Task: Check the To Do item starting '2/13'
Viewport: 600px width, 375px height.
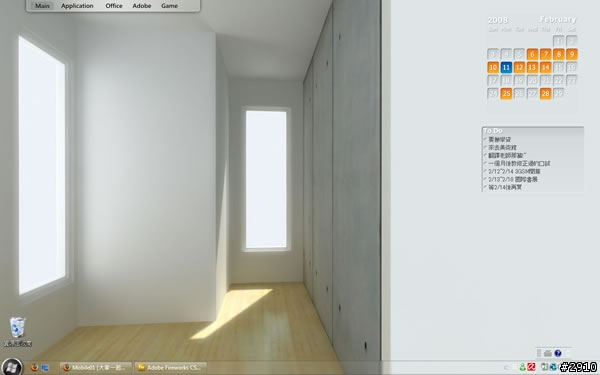Action: pos(485,179)
